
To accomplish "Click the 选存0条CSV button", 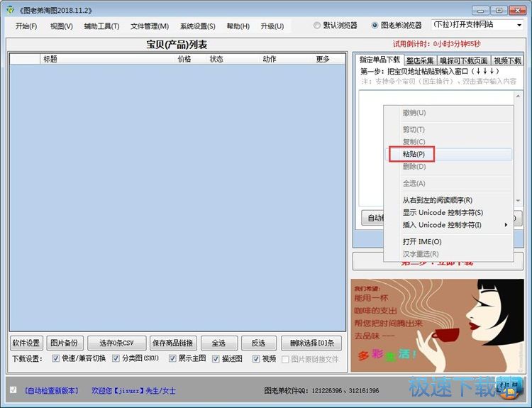I will click(117, 343).
